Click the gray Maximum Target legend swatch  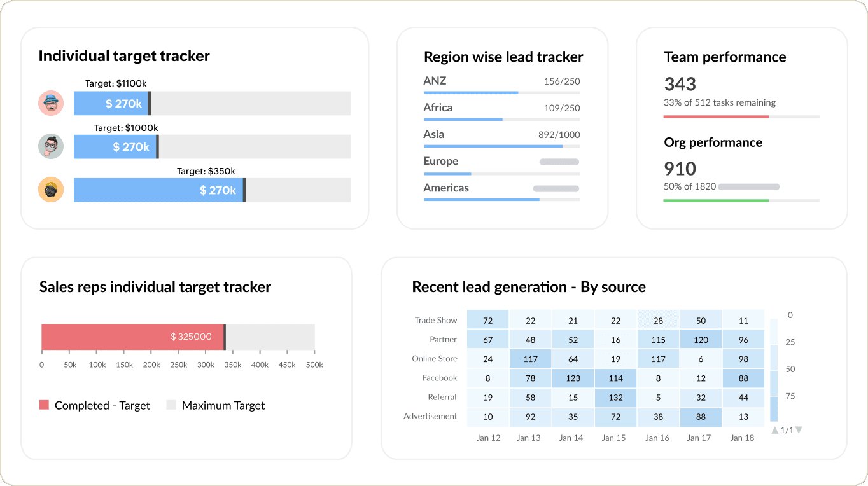click(x=171, y=405)
